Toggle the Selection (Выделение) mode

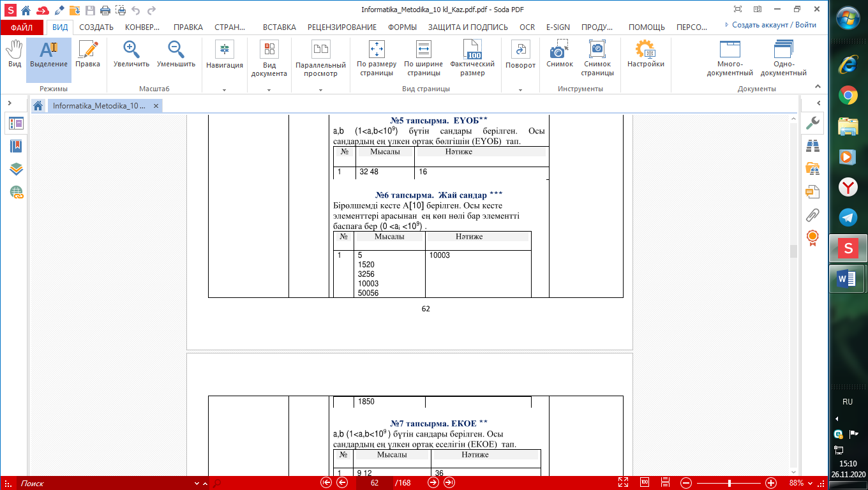pyautogui.click(x=49, y=55)
